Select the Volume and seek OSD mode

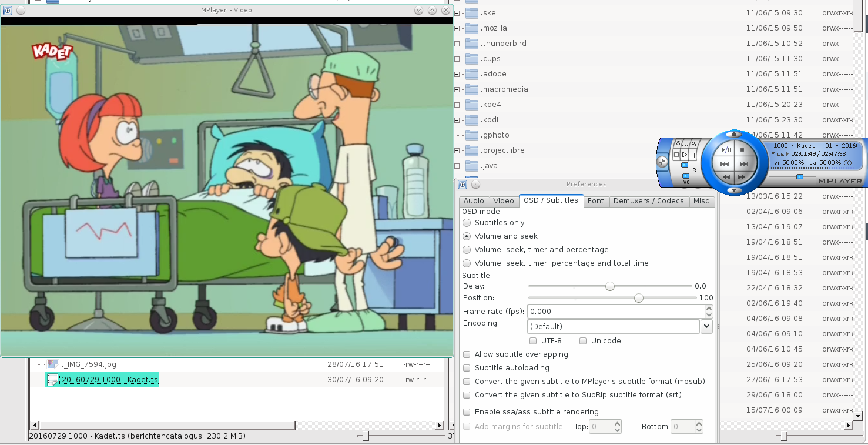467,236
